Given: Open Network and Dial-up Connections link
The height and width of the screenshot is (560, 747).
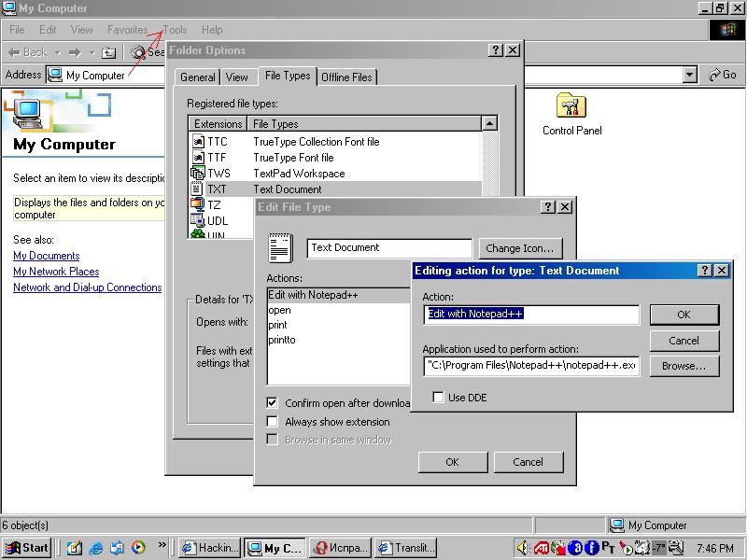Looking at the screenshot, I should pos(88,287).
